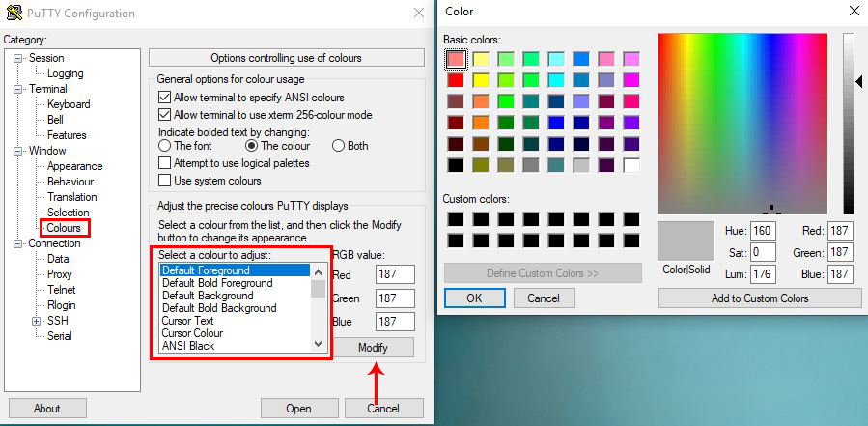Pick the red basic colour swatch
Screen dimensions: 868x426
click(456, 80)
